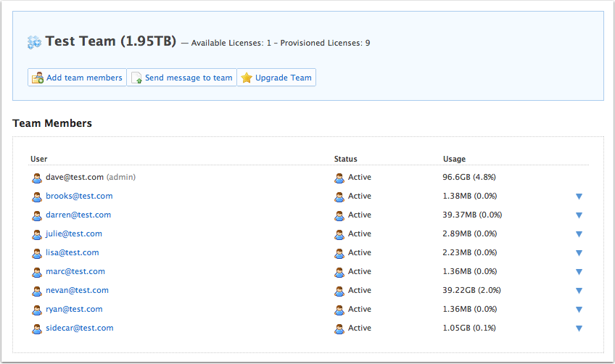Click the Send message document icon
615x364 pixels.
click(136, 78)
